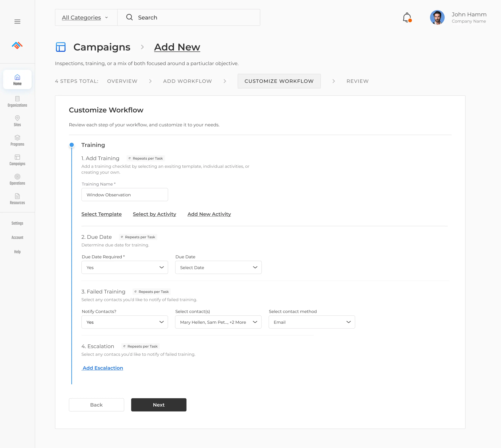The image size is (501, 448).
Task: Click the Campaigns page header icon
Action: click(x=61, y=47)
